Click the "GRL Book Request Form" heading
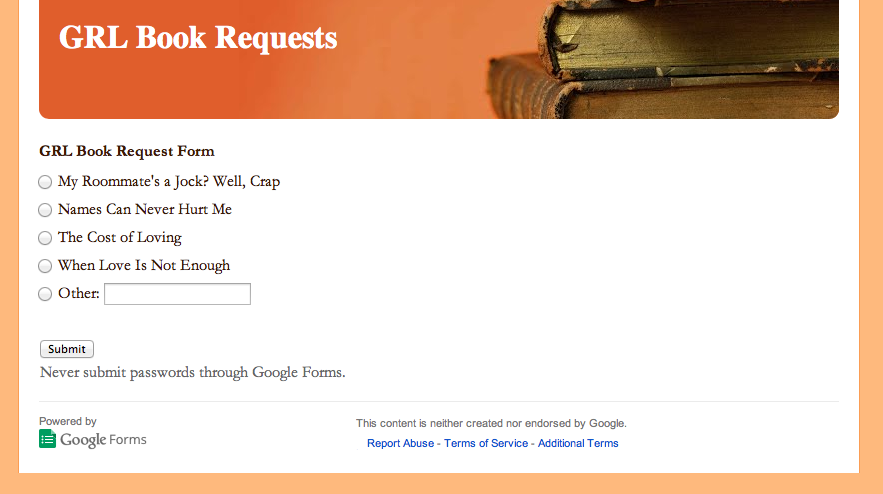 [127, 151]
